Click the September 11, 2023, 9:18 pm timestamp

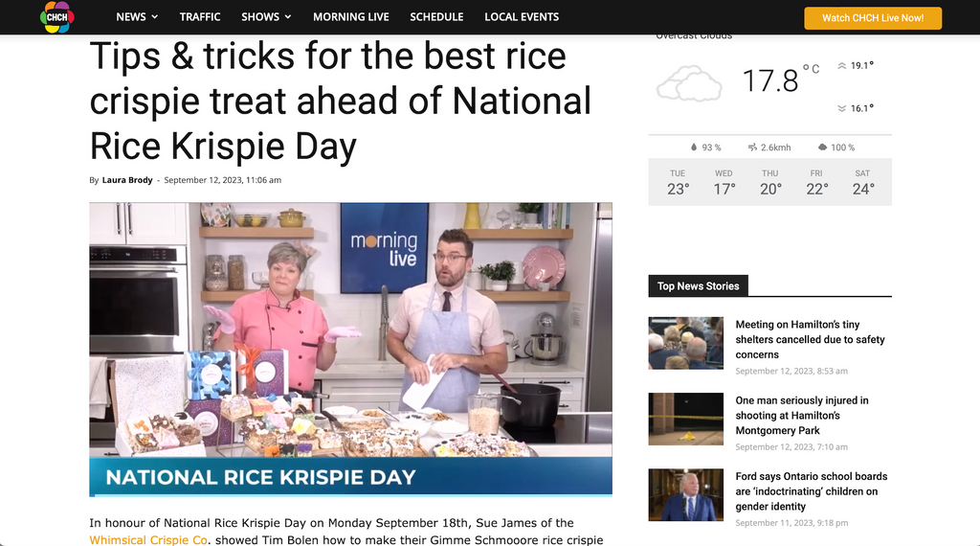tap(791, 523)
